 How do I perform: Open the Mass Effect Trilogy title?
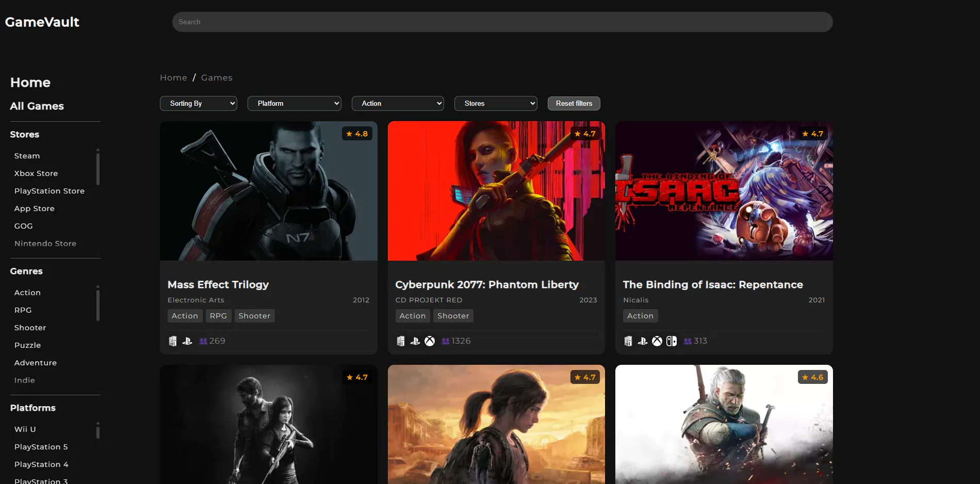point(218,285)
